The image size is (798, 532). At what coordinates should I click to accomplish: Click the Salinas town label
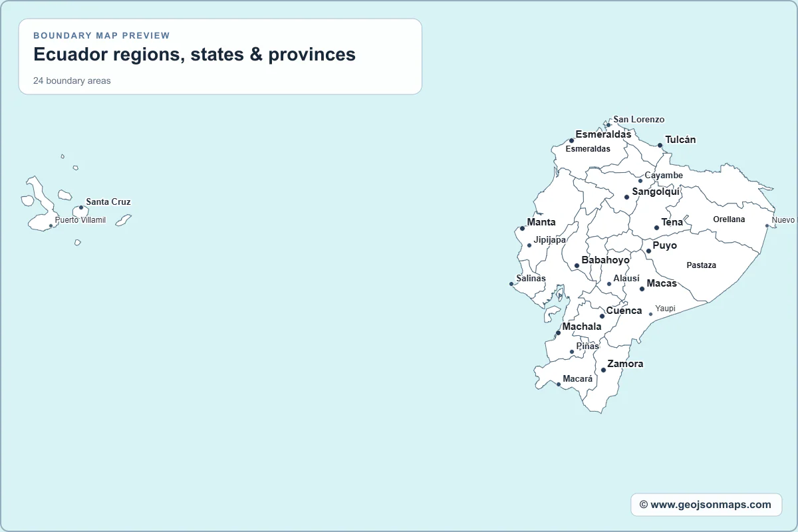tap(531, 279)
